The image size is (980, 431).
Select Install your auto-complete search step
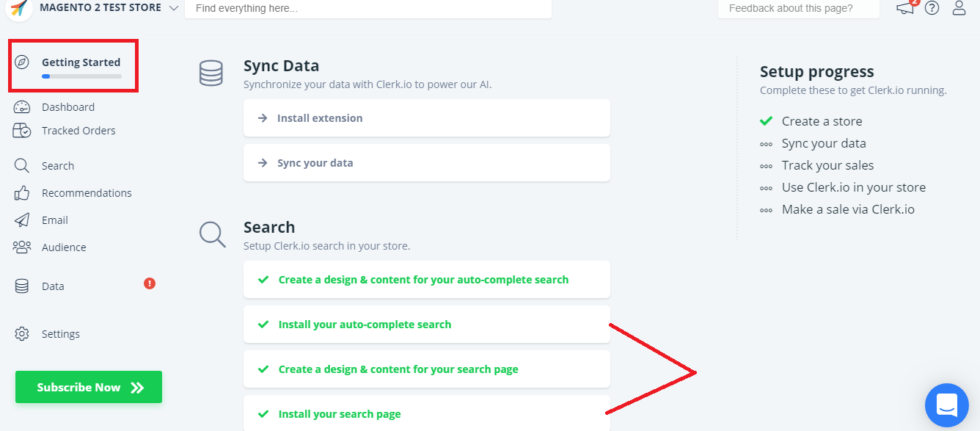(x=426, y=325)
